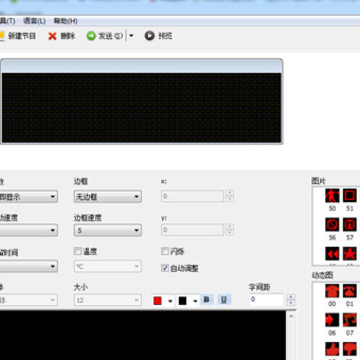This screenshot has height=360, width=360.
Task: Click the 新建节目 button label
Action: [x=22, y=36]
